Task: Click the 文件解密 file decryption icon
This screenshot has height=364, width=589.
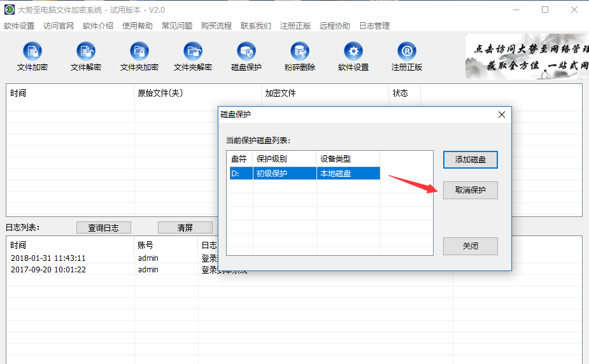Action: 86,52
